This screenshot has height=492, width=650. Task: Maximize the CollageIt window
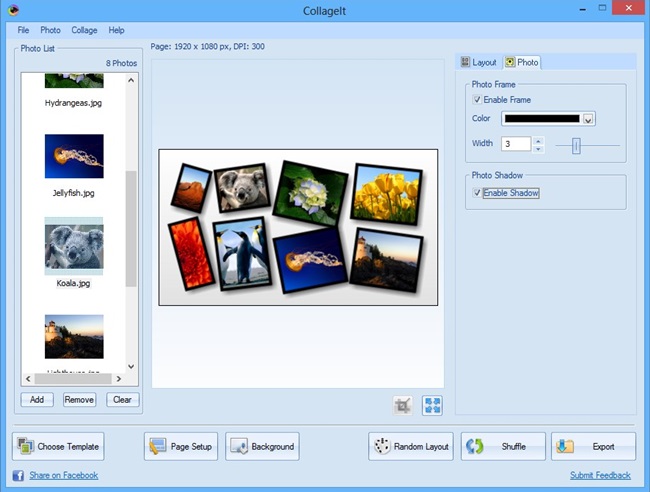602,8
